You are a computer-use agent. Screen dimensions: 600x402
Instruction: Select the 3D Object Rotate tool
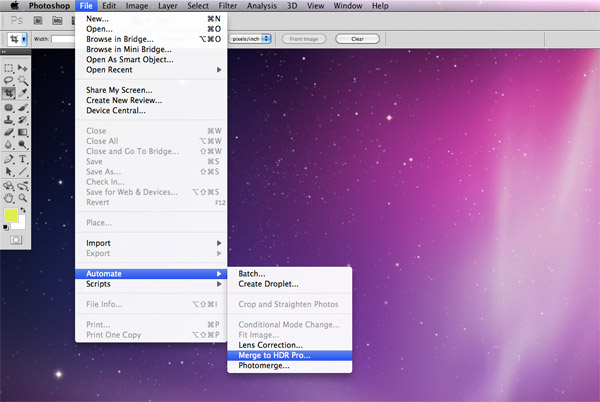tap(8, 186)
